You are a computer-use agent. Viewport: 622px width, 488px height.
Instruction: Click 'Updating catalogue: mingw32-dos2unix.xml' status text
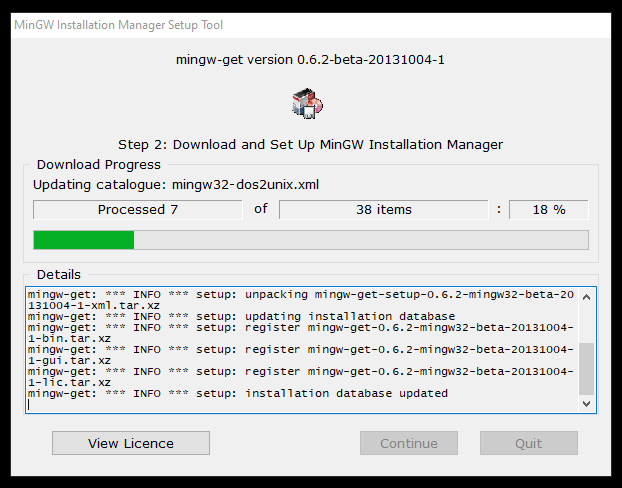(176, 185)
